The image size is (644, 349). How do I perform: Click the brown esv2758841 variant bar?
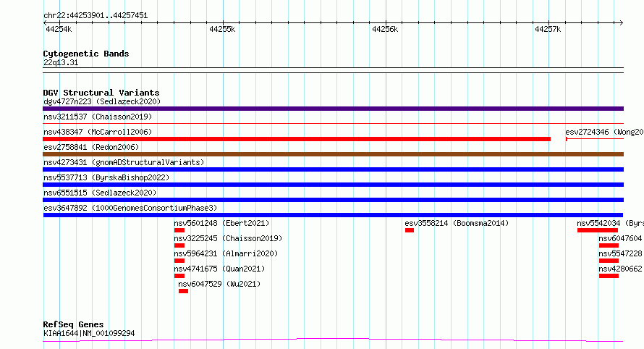333,154
